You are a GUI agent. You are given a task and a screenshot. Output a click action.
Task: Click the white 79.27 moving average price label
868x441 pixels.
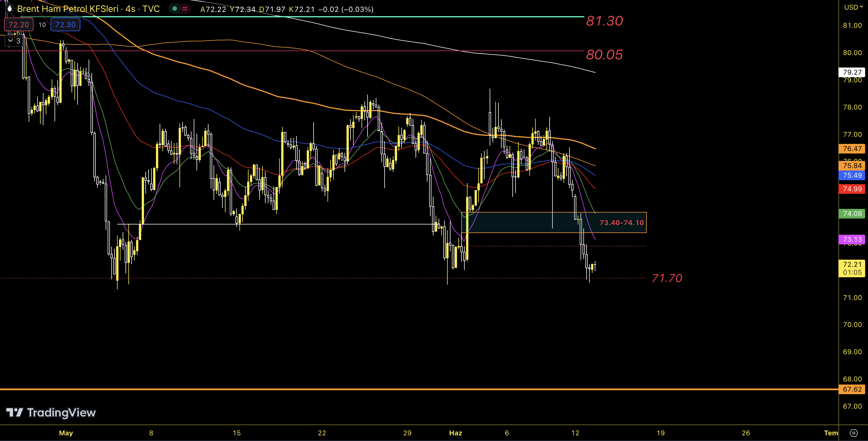coord(852,72)
